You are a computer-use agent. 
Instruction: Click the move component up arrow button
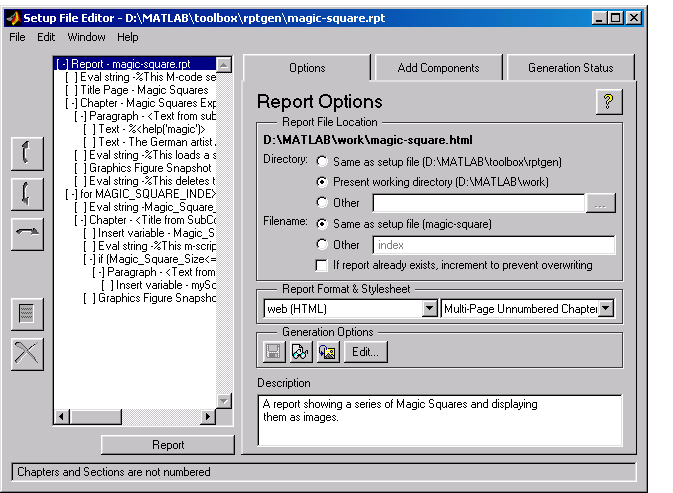pos(27,154)
